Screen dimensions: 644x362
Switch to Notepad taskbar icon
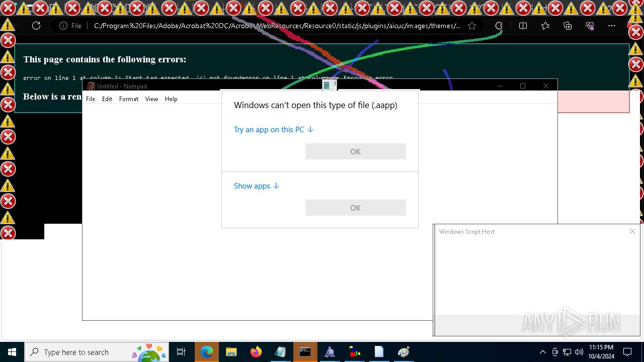point(280,352)
